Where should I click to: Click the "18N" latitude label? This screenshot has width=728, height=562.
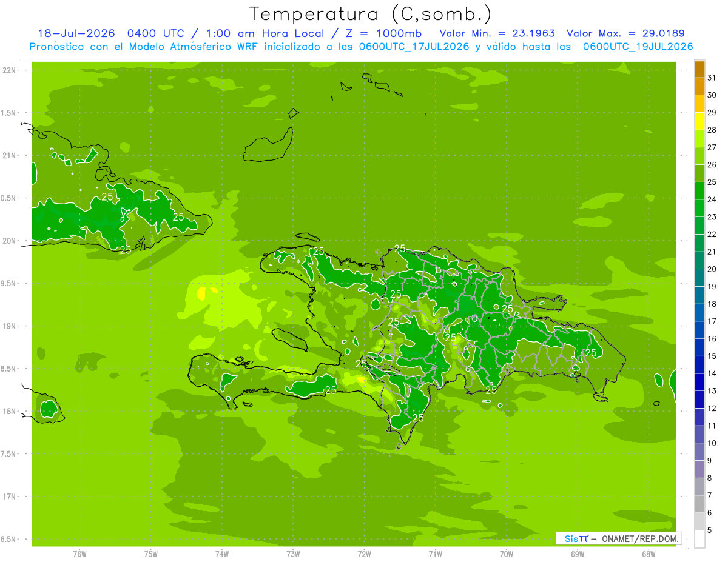point(10,411)
